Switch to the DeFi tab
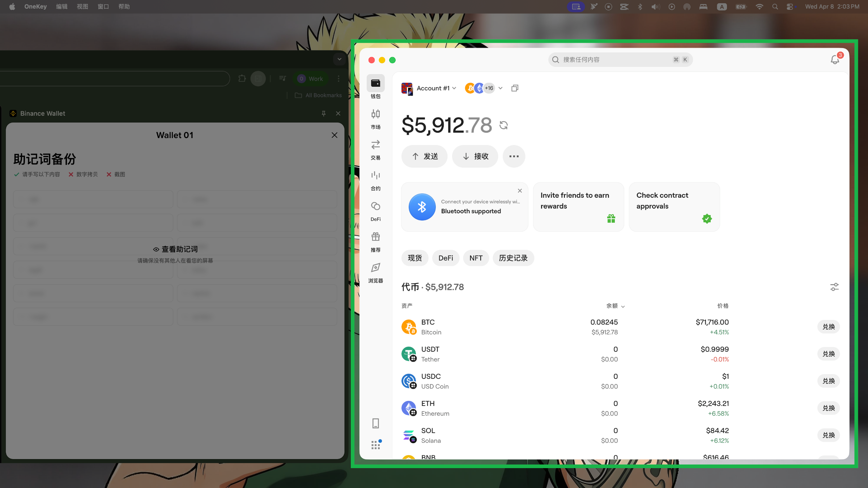Viewport: 868px width, 488px height. pyautogui.click(x=446, y=258)
